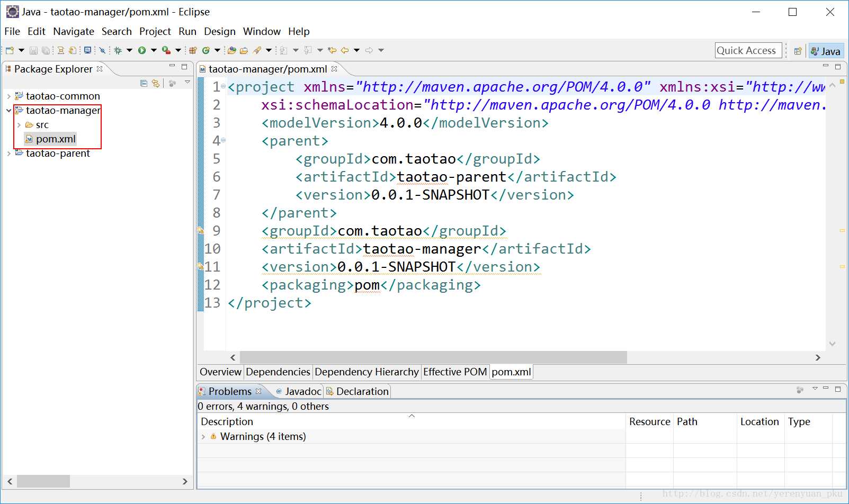Open the Search dropdown arrow
This screenshot has height=504, width=849.
(x=269, y=50)
